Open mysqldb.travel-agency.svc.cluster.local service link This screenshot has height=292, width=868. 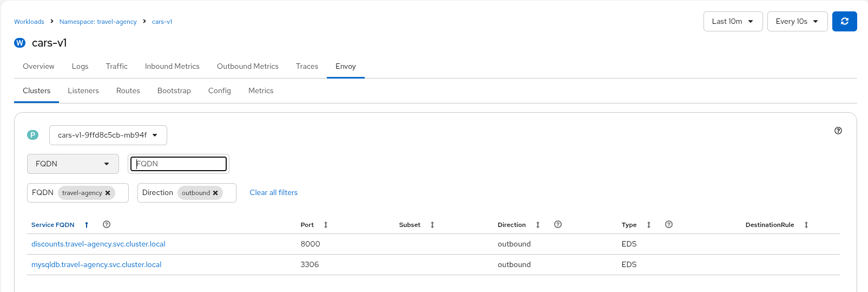pyautogui.click(x=96, y=264)
